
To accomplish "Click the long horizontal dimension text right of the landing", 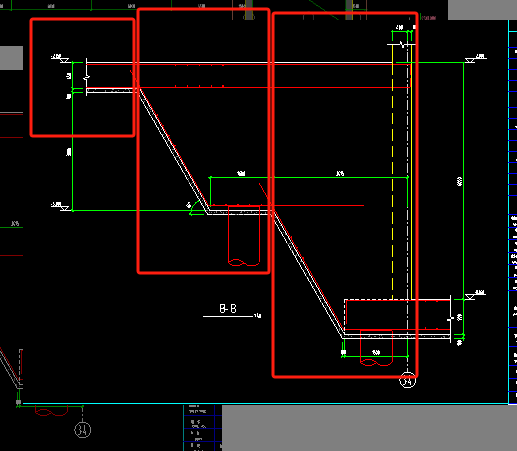I will (x=340, y=173).
